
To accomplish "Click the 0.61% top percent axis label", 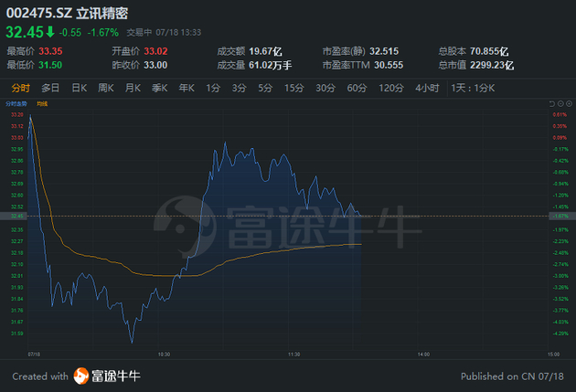I will point(560,114).
